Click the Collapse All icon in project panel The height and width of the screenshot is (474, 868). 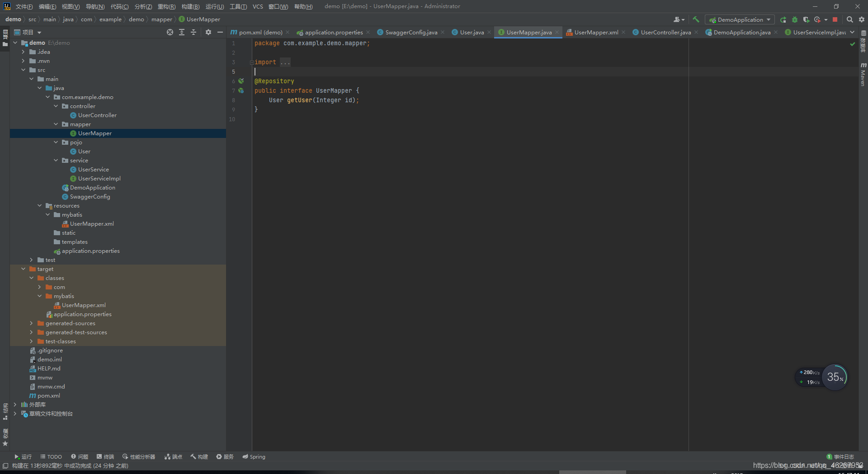click(x=193, y=32)
